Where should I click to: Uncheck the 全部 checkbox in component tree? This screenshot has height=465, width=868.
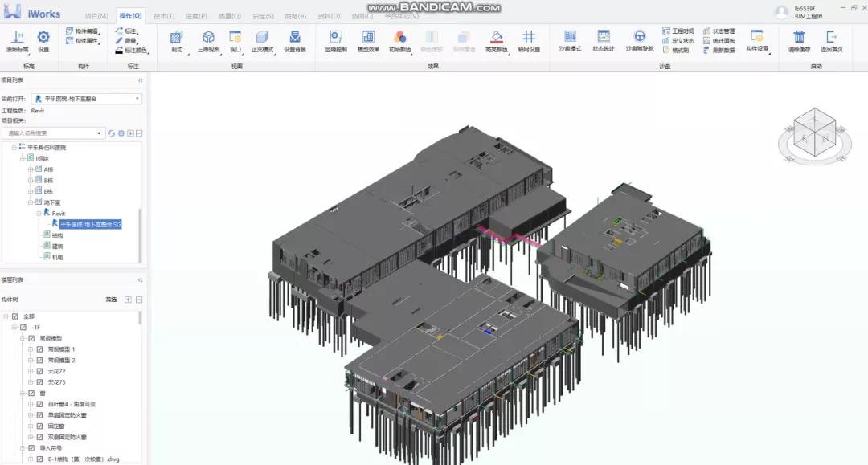pyautogui.click(x=16, y=316)
